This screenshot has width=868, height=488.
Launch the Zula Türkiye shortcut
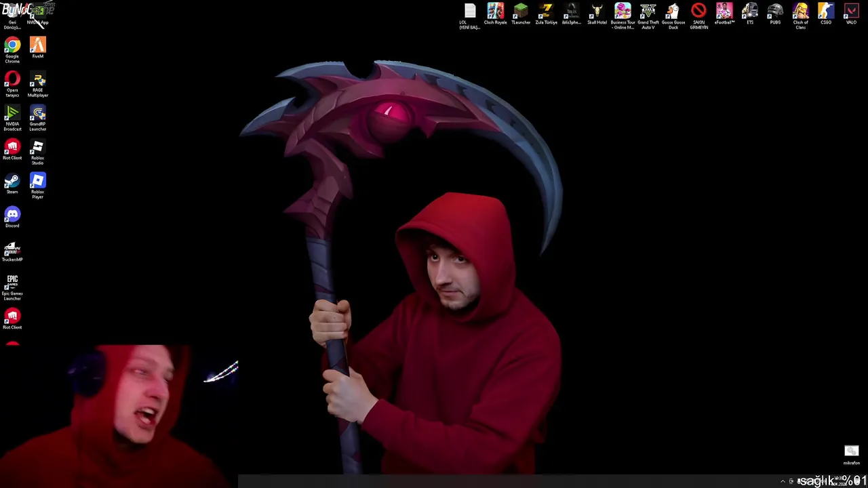coord(547,14)
